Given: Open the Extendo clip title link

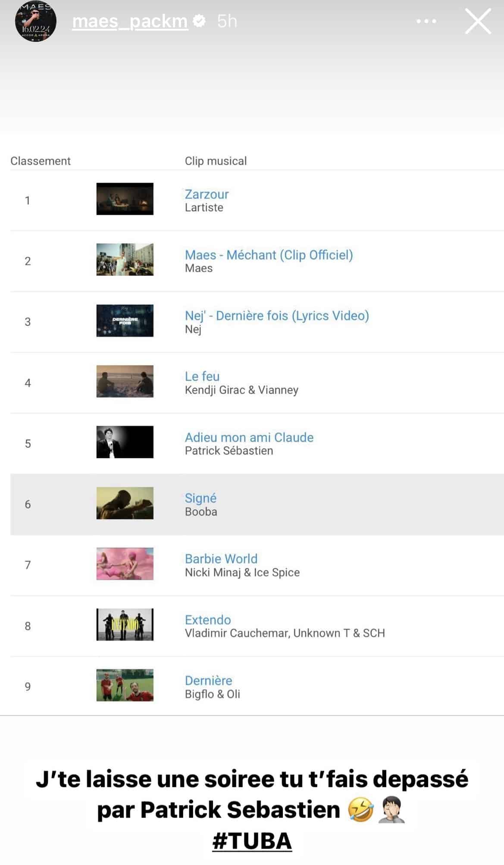Looking at the screenshot, I should [208, 620].
